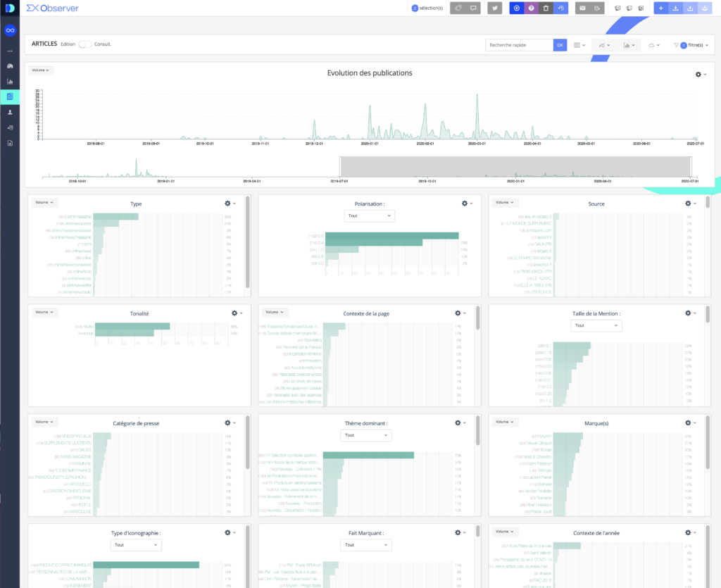This screenshot has width=721, height=588.
Task: Open the user profile icon in sidebar
Action: pos(10,112)
